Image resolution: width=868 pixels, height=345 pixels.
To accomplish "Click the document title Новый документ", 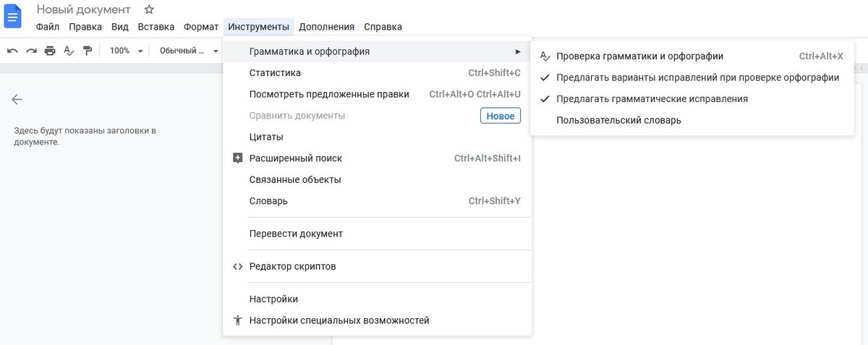I will pos(84,9).
